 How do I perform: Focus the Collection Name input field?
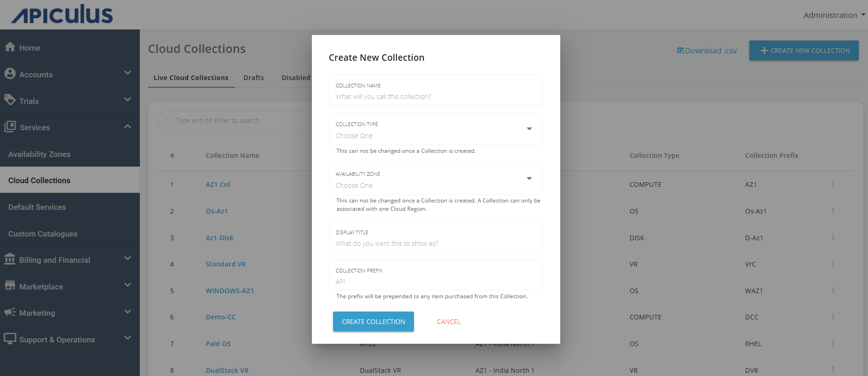435,96
